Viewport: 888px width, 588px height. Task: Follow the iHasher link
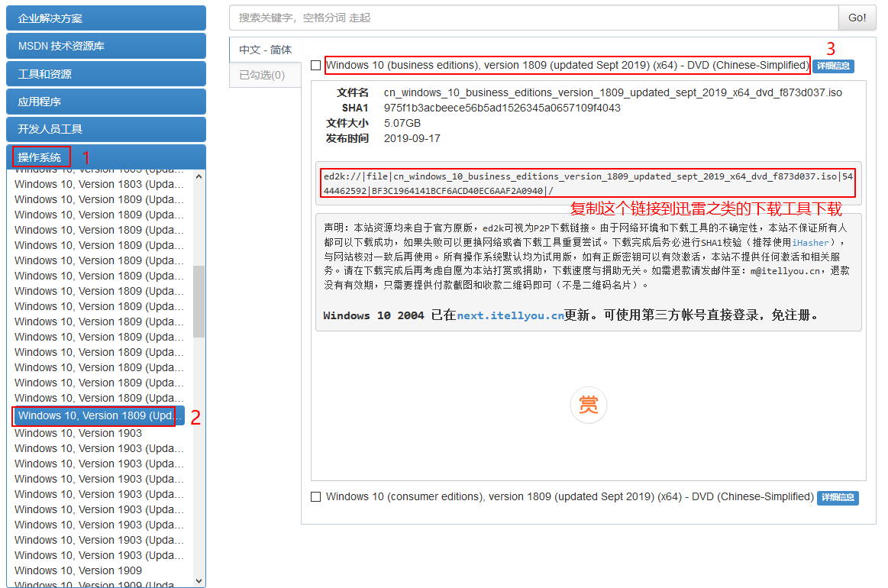click(810, 242)
